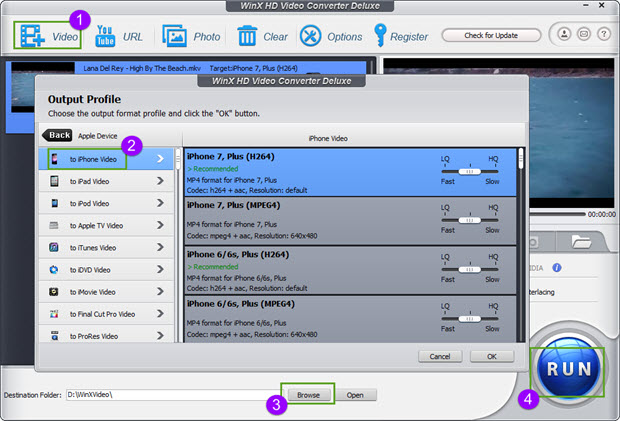This screenshot has height=421, width=620.
Task: Click Cancel in Output Profile dialog
Action: pos(440,356)
